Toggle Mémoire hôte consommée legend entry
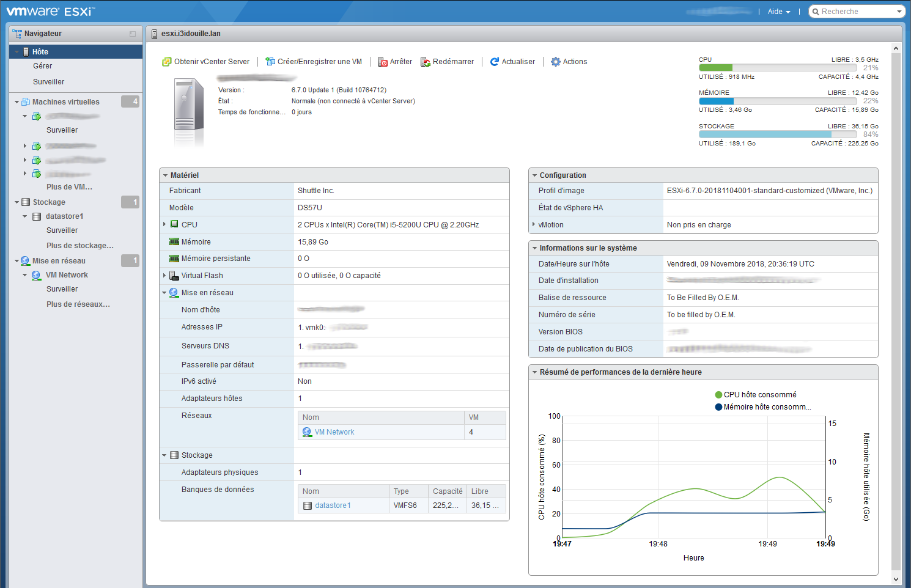 [x=763, y=407]
